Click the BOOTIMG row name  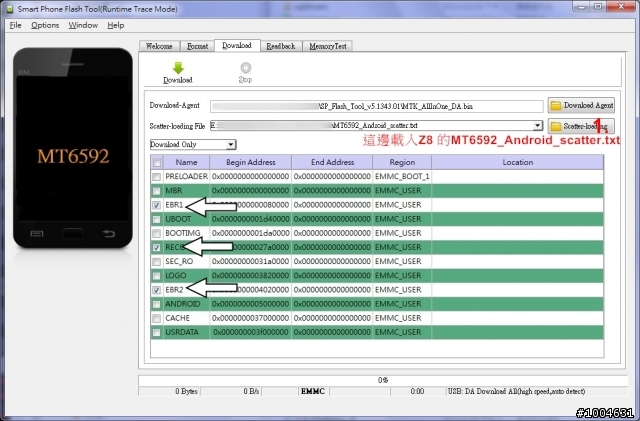click(x=182, y=233)
